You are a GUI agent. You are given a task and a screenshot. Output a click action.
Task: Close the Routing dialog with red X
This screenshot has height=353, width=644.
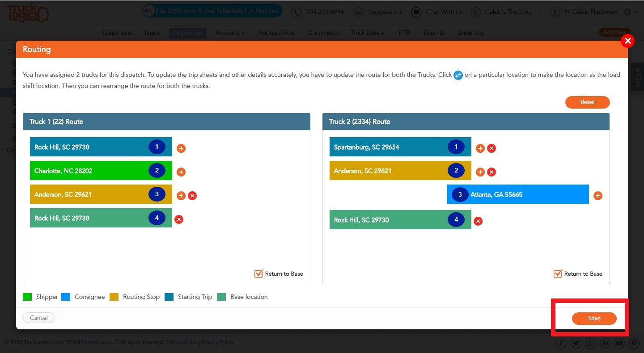point(628,41)
